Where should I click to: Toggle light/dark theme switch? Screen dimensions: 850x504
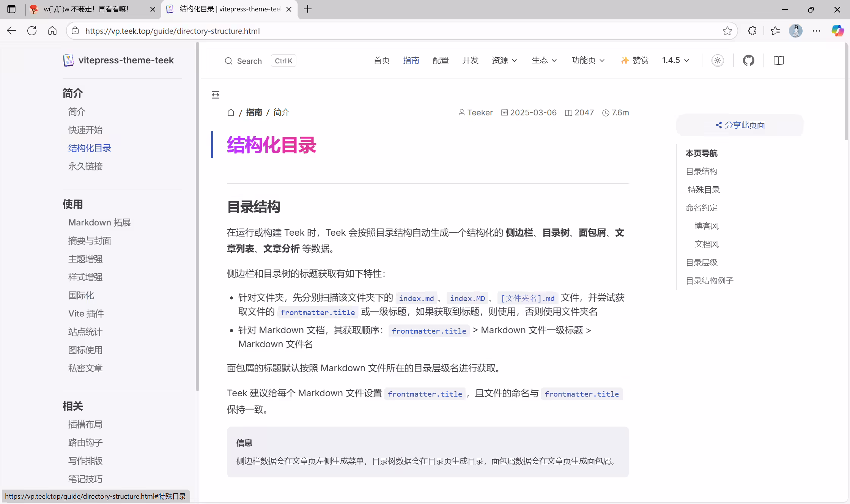pos(717,60)
